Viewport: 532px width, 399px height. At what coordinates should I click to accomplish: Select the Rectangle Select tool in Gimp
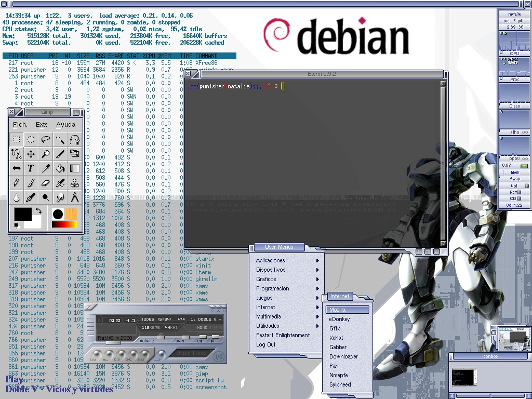pos(16,139)
